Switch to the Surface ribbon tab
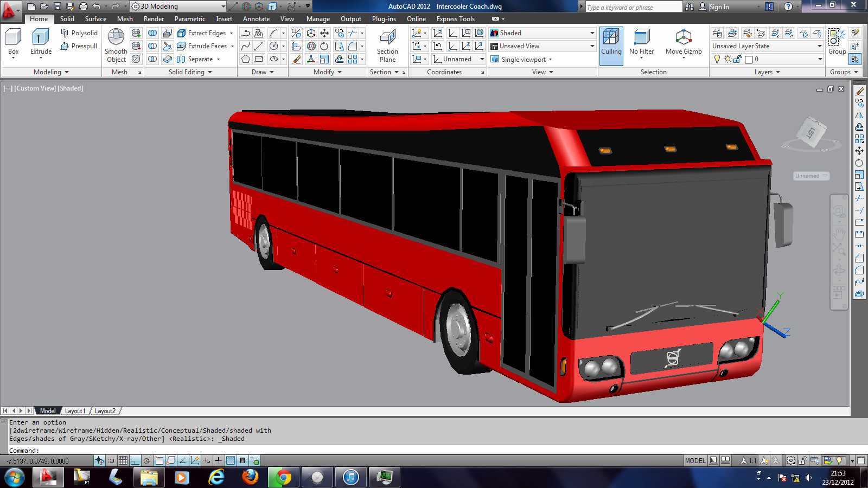Image resolution: width=868 pixels, height=488 pixels. point(95,19)
